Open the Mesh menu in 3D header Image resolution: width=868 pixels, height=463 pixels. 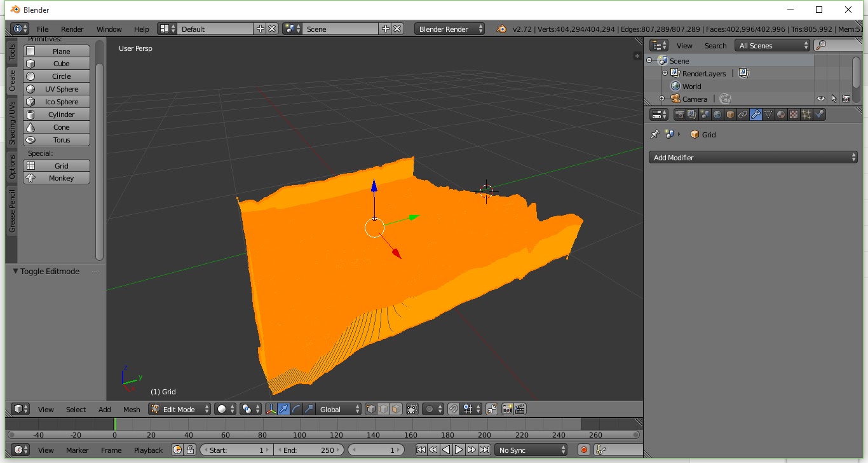[132, 409]
